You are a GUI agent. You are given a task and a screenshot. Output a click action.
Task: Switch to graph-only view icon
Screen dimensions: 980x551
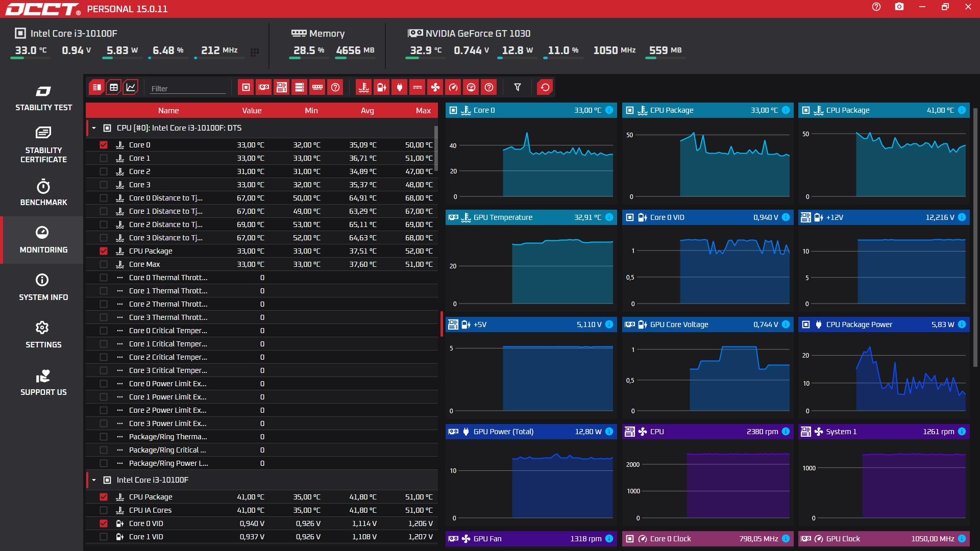click(x=131, y=88)
